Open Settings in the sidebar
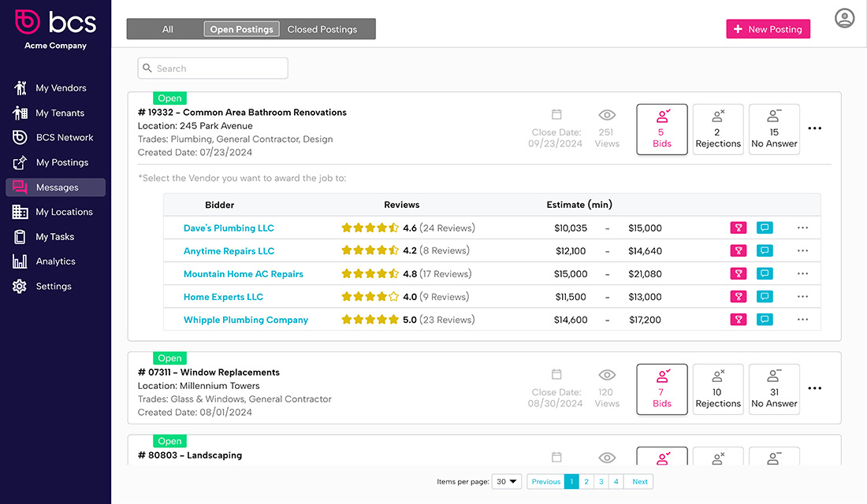Viewport: 867px width, 504px height. (19, 286)
